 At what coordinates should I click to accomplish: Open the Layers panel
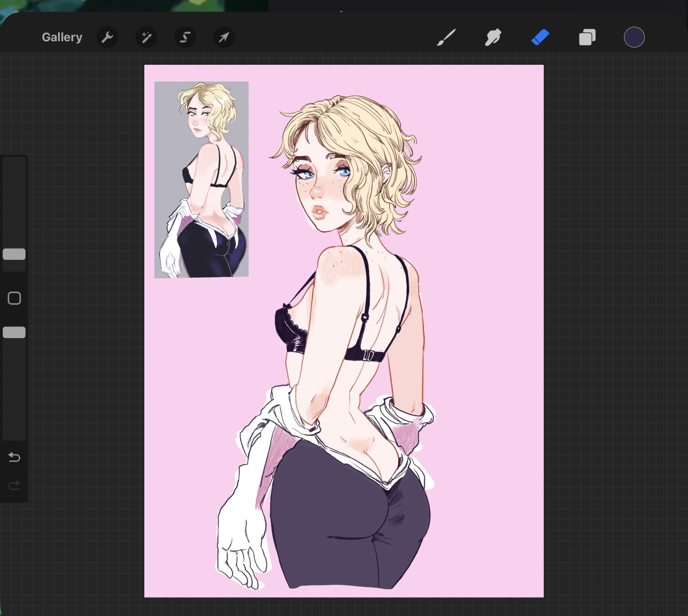click(x=587, y=37)
